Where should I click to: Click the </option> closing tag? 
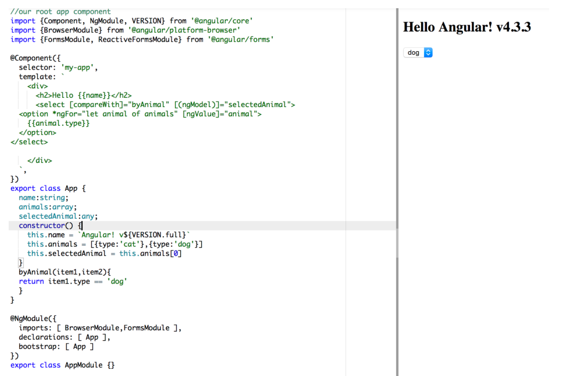[x=37, y=133]
